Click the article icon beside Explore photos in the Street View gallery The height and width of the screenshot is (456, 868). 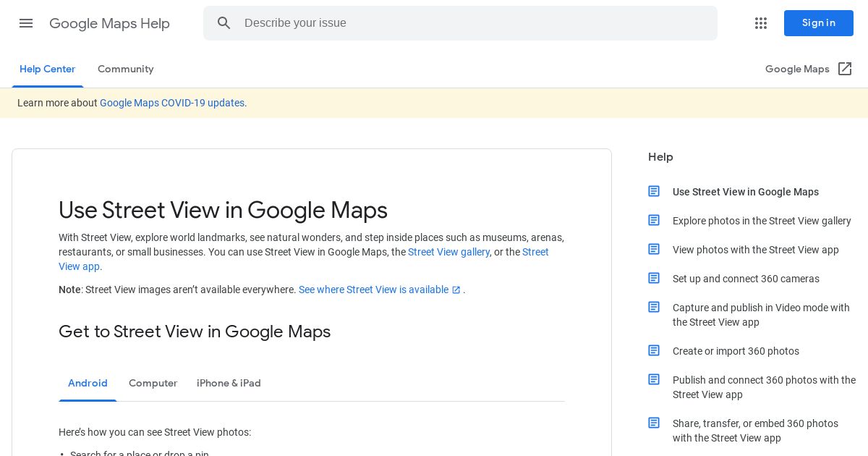click(654, 220)
